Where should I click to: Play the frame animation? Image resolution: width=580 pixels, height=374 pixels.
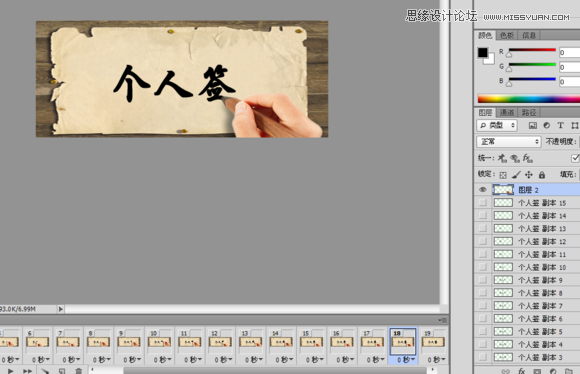[10, 371]
